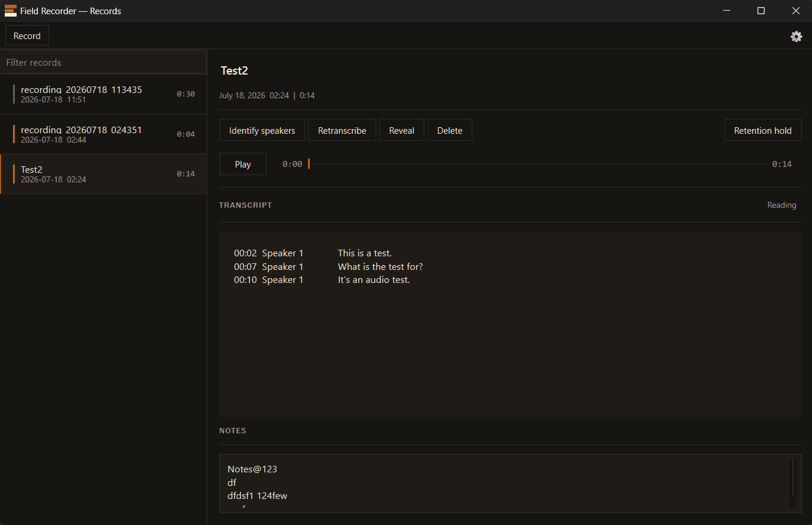Reveal the recording file
Viewport: 812px width, 525px height.
(402, 130)
